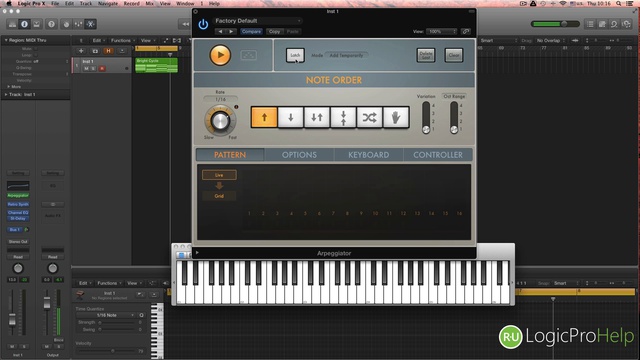Image resolution: width=640 pixels, height=360 pixels.
Task: Mute the Inst 1 track
Action: 86,69
